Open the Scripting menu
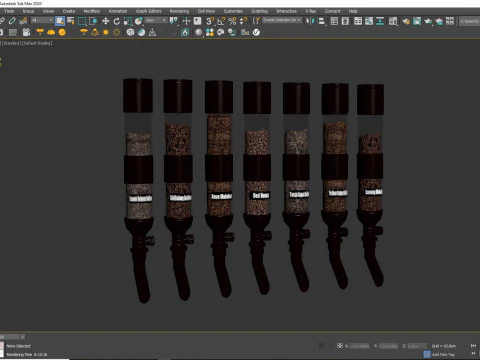The width and height of the screenshot is (480, 360). (x=260, y=11)
